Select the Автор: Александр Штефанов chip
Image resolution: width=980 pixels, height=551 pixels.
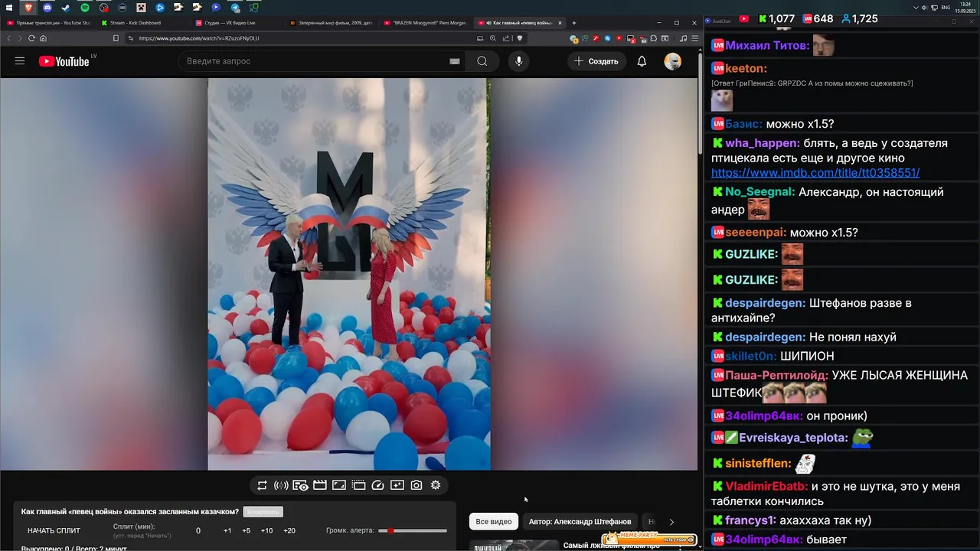click(x=580, y=522)
